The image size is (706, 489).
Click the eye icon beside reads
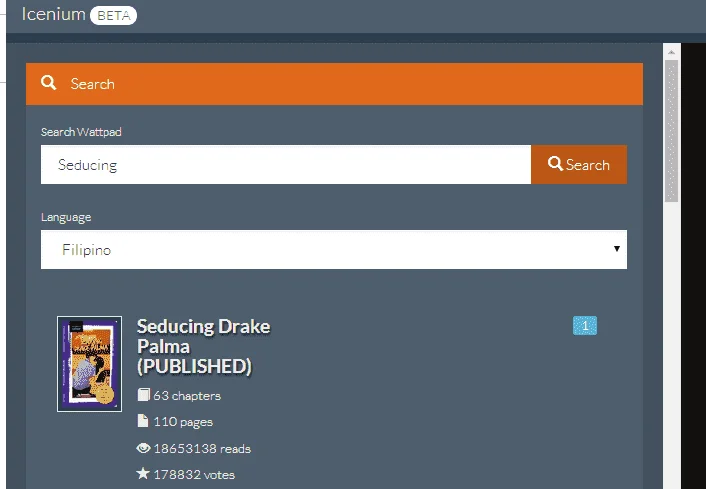(143, 448)
